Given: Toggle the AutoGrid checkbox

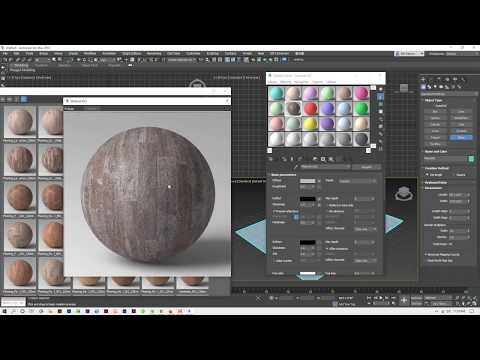Looking at the screenshot, I should point(434,106).
